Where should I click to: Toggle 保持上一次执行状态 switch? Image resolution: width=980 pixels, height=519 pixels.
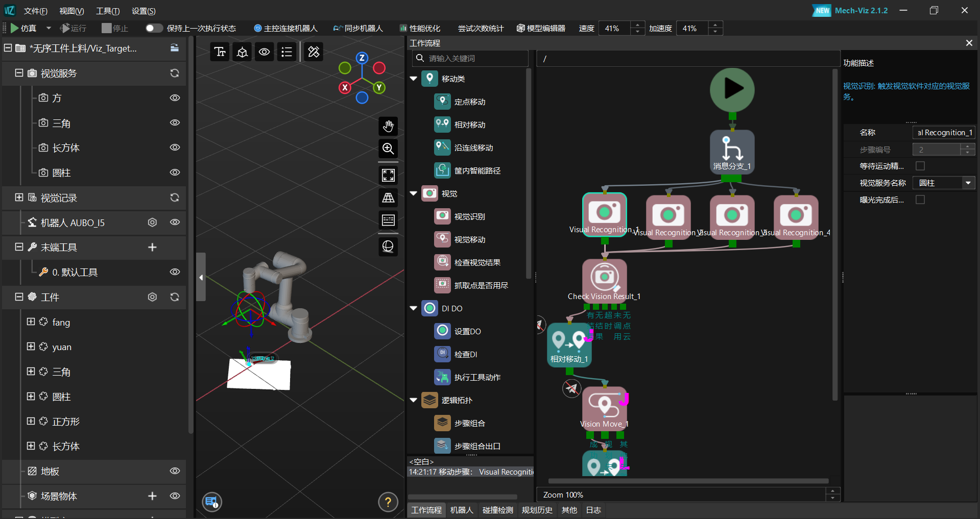153,28
